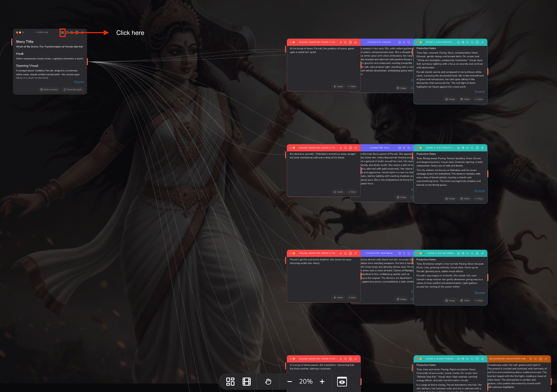Click Opening Visual heading in Storyline card

[27, 66]
